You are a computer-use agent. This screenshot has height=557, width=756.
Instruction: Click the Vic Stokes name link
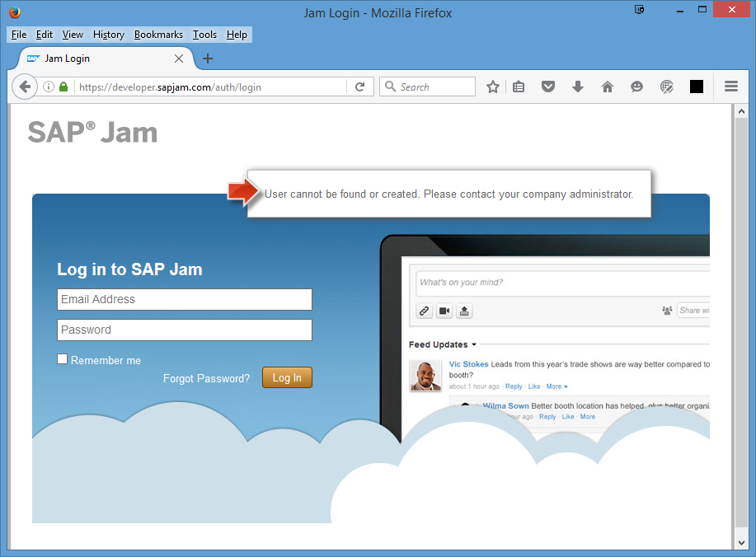click(x=468, y=364)
